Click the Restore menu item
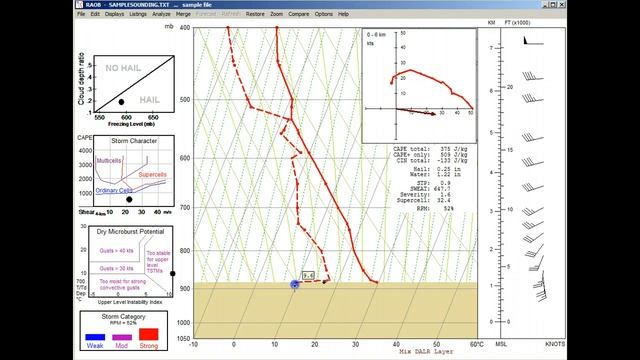Screen dimensions: 640x360 (255, 14)
